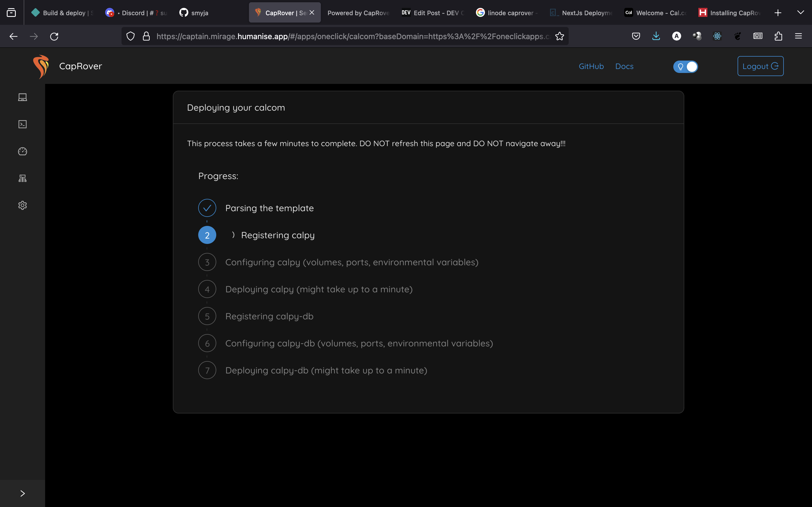Screen dimensions: 812x507
Task: Open the GitHub link in header
Action: (x=591, y=66)
